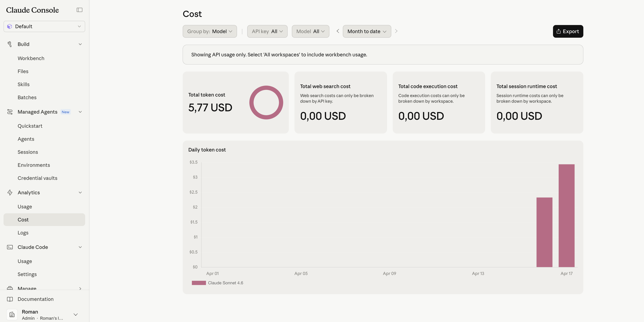The image size is (644, 322).
Task: Open the Month to date range dropdown
Action: 367,32
